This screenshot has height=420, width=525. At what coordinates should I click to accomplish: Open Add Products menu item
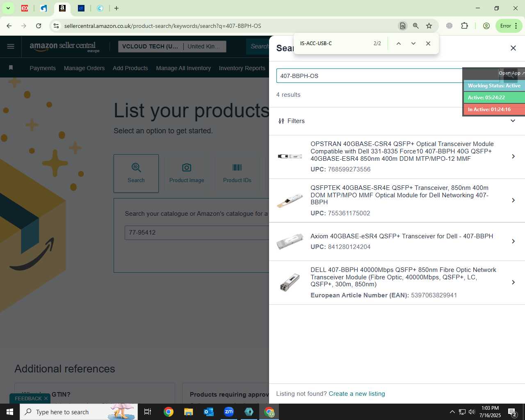tap(130, 68)
